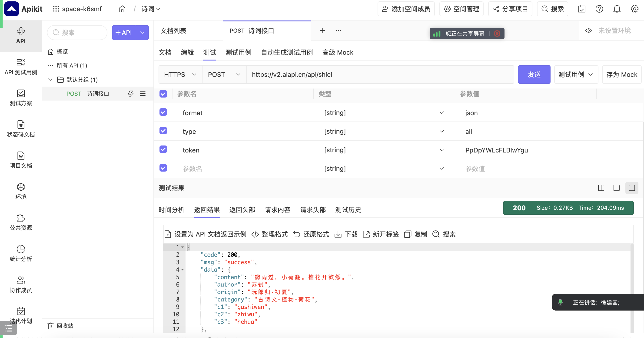
Task: Open 回收站 recycle bin
Action: tap(60, 326)
